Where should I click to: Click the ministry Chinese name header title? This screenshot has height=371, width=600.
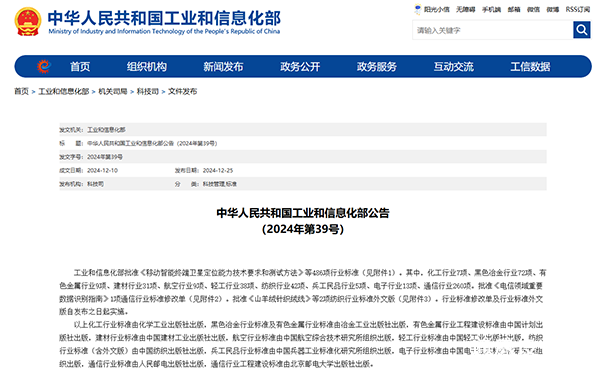click(164, 18)
